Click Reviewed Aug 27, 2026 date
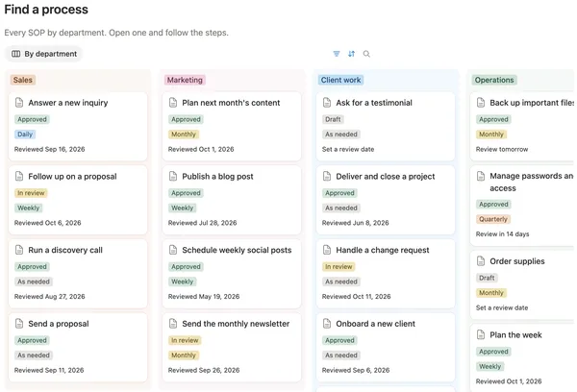This screenshot has width=577, height=392. (x=50, y=296)
